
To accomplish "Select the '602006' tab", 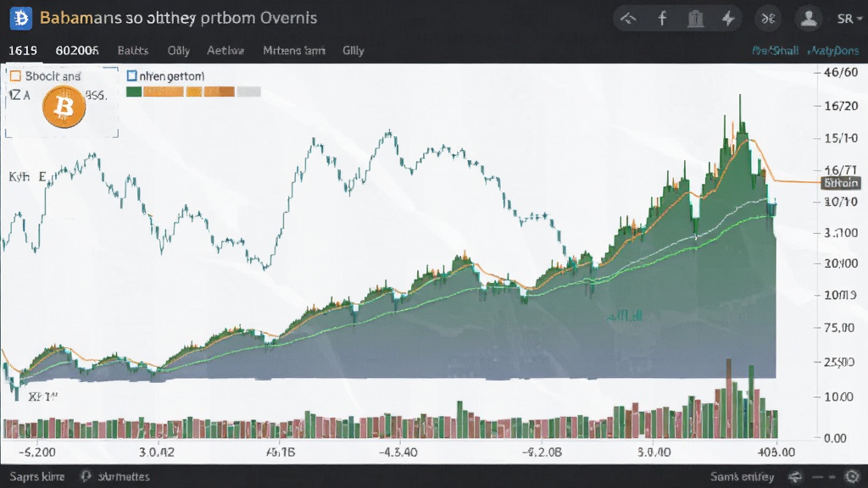I will [x=77, y=50].
